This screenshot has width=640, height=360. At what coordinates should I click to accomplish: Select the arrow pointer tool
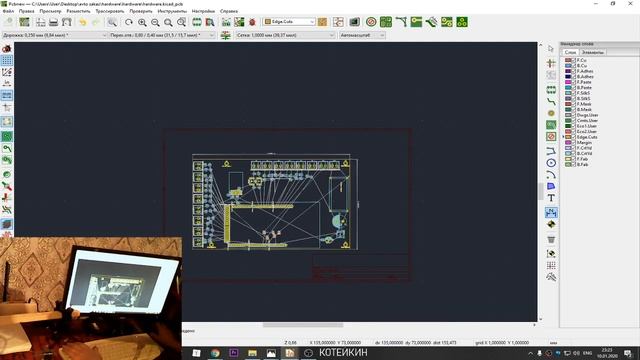point(551,49)
